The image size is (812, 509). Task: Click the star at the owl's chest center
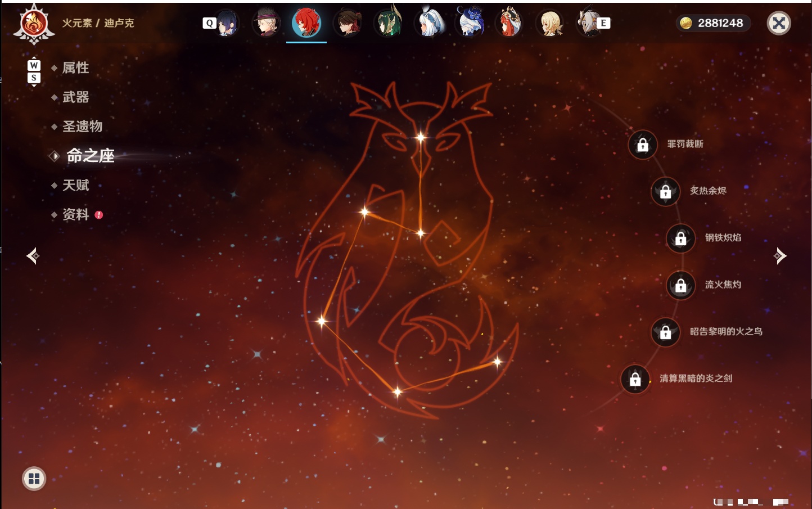[x=421, y=233]
